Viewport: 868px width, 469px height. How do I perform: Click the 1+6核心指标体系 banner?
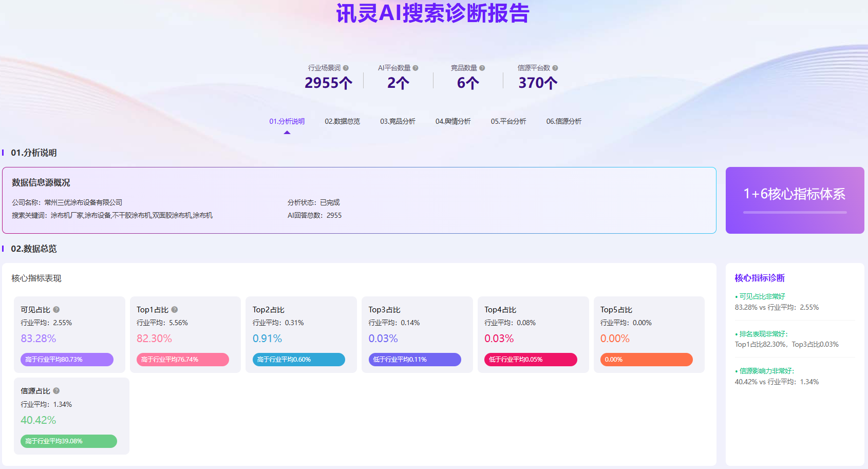795,200
